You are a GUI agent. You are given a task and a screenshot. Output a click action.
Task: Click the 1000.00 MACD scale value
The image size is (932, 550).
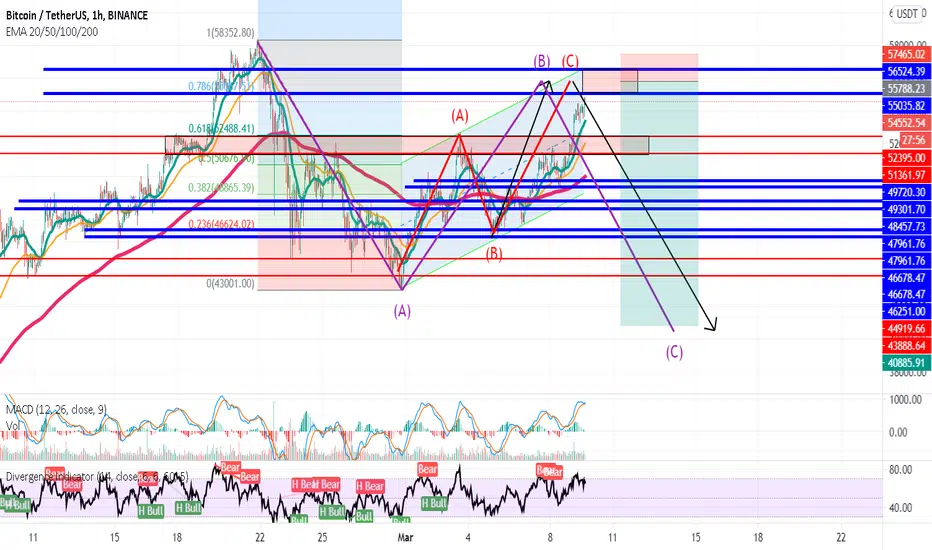(906, 400)
